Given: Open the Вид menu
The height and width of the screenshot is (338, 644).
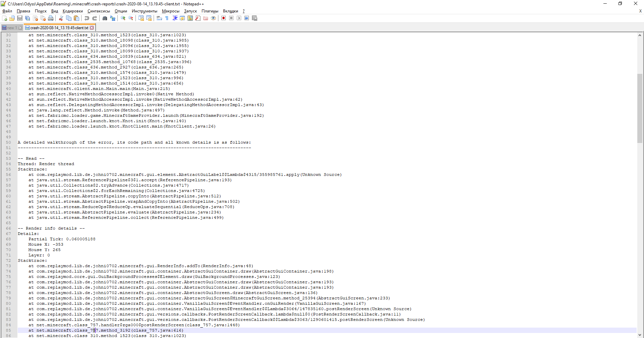Looking at the screenshot, I should [55, 11].
